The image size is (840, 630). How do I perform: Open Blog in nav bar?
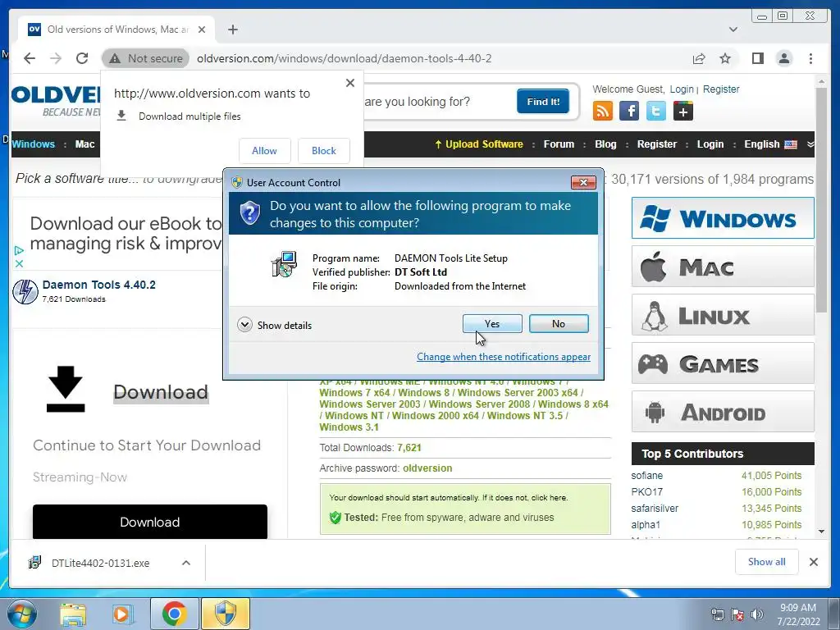click(605, 144)
